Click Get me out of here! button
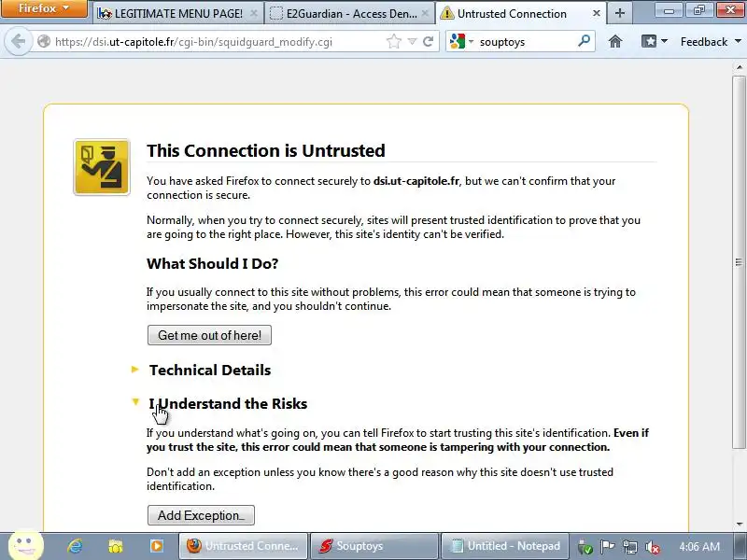This screenshot has width=747, height=560. [209, 335]
